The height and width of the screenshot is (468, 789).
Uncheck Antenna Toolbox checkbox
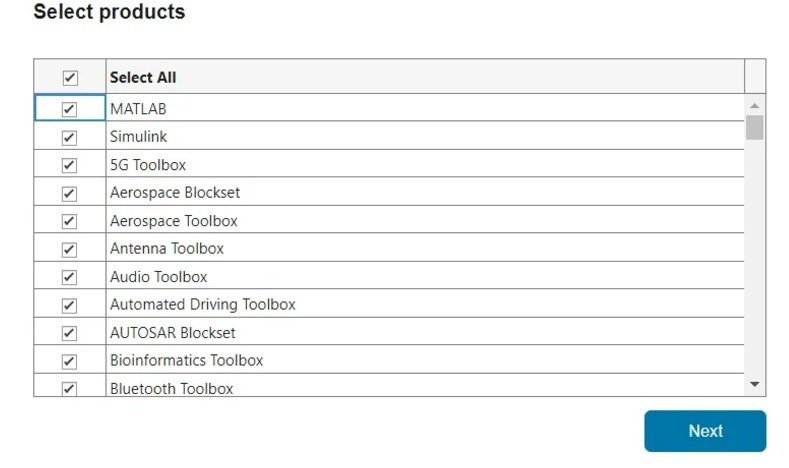70,249
